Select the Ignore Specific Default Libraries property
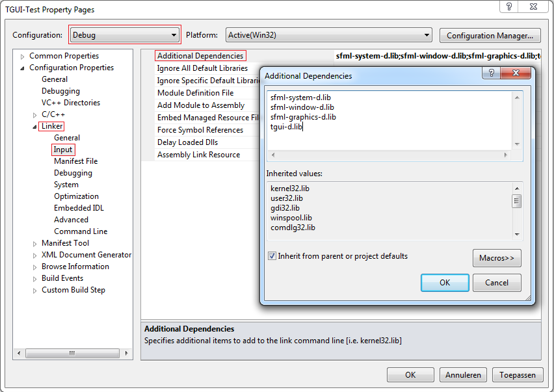 (x=209, y=81)
